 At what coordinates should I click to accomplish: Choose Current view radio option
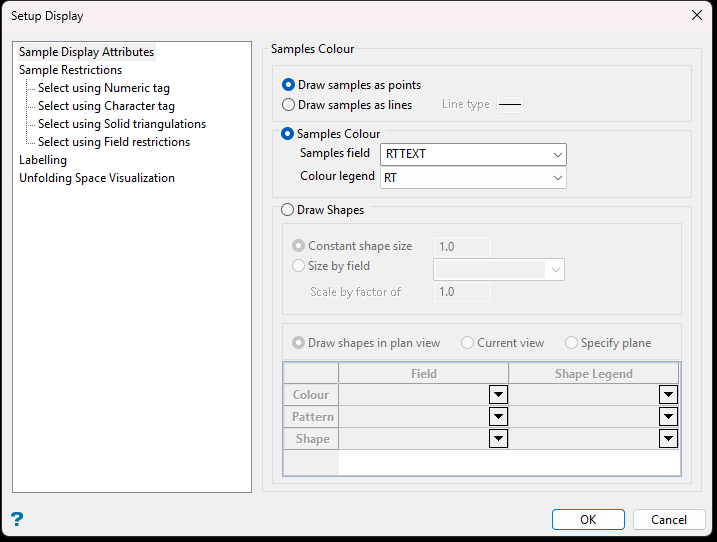pyautogui.click(x=467, y=343)
